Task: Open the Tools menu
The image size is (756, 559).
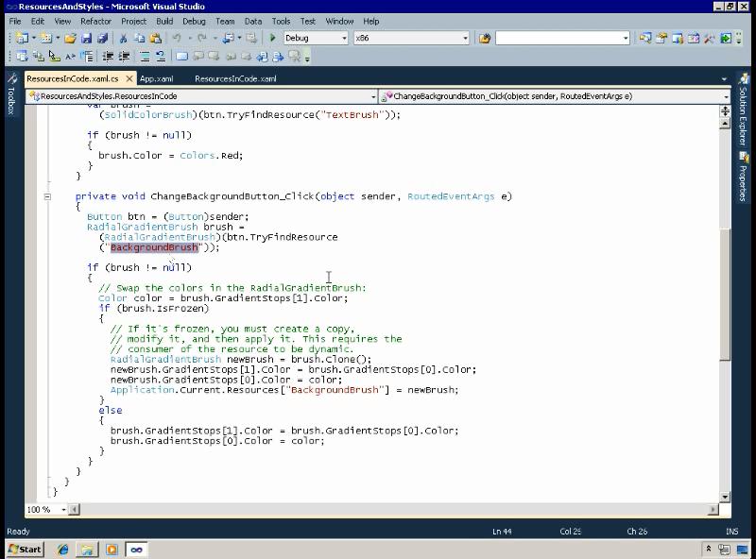Action: coord(281,21)
